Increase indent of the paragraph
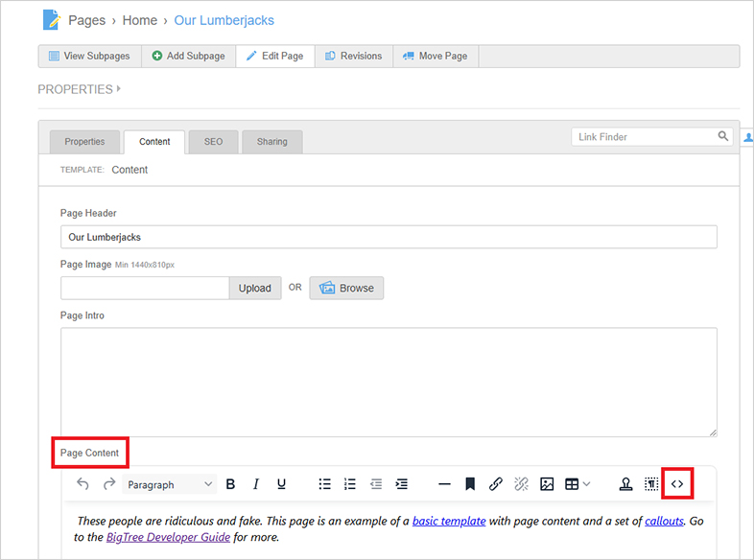 click(402, 484)
